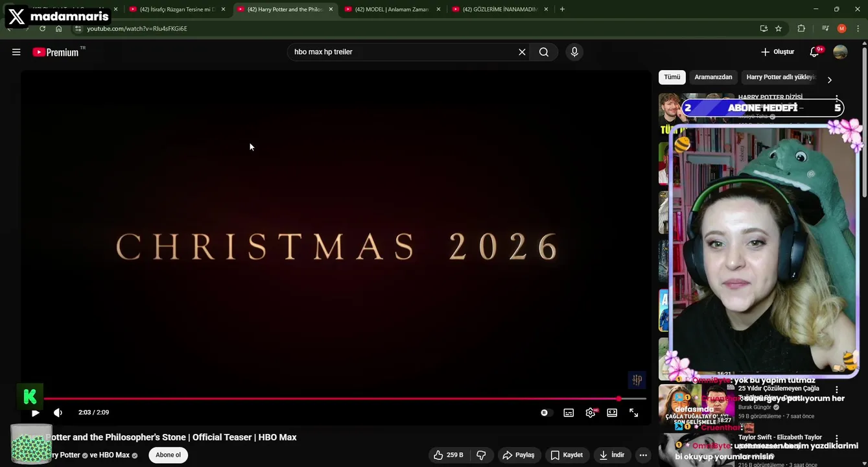Select the Tümü filter chip
Image resolution: width=868 pixels, height=467 pixels.
click(x=672, y=77)
